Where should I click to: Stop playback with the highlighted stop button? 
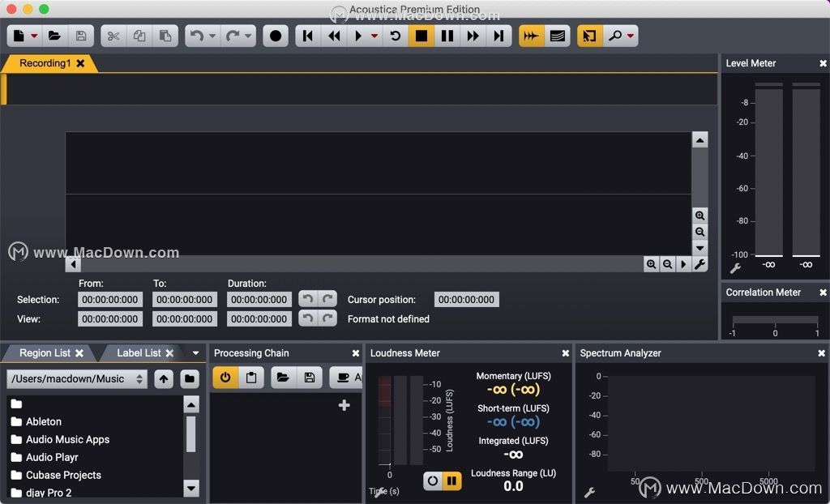421,36
